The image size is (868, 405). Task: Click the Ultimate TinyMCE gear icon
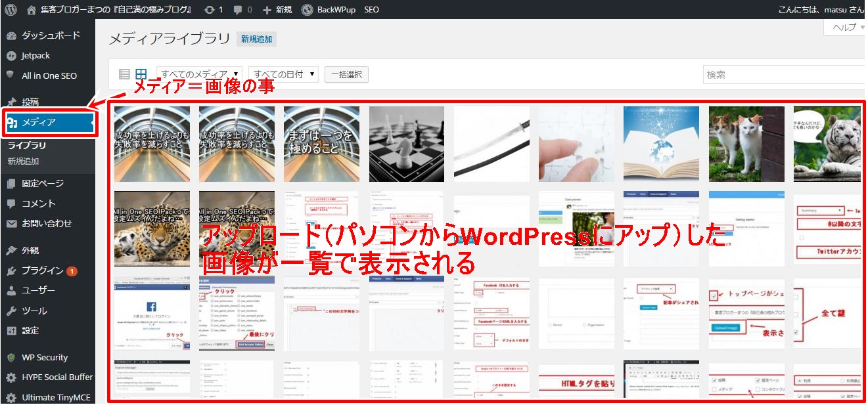click(x=11, y=398)
